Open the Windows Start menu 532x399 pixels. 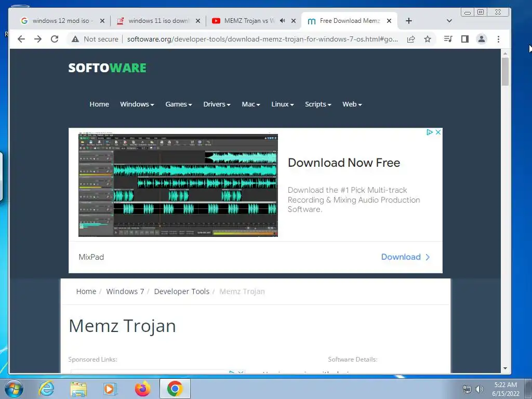(14, 389)
